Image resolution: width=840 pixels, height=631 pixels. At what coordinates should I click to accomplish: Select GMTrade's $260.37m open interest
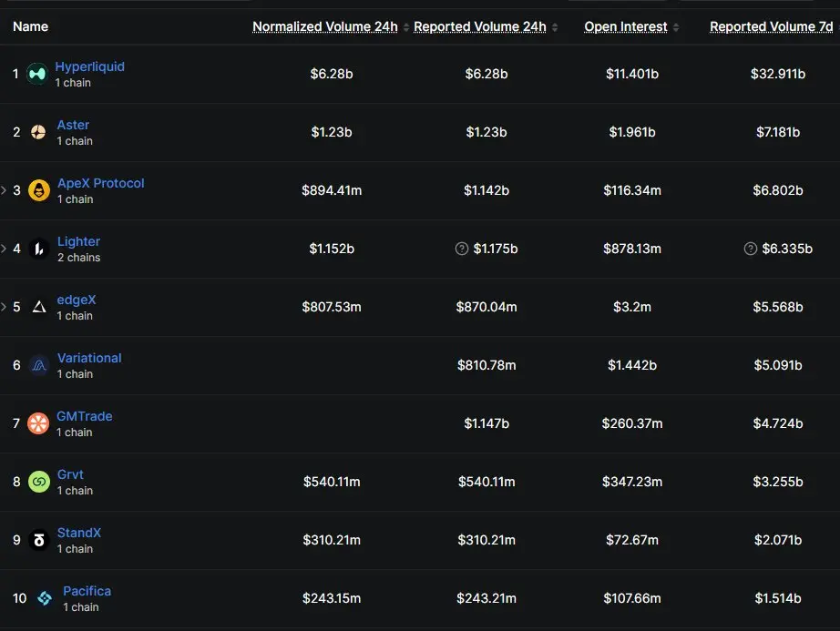pyautogui.click(x=632, y=424)
